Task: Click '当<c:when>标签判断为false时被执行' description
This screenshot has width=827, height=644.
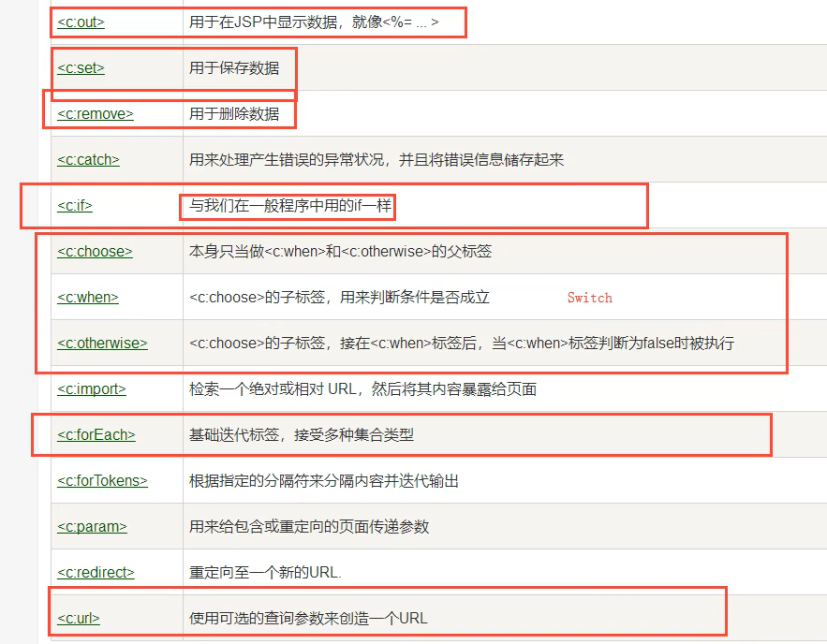Action: pos(613,344)
